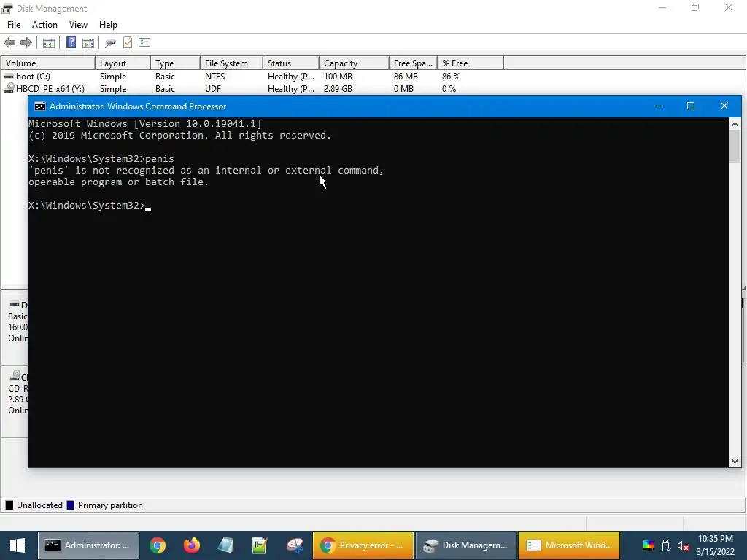Click the NTFS file system cell
747x560 pixels.
pyautogui.click(x=215, y=76)
